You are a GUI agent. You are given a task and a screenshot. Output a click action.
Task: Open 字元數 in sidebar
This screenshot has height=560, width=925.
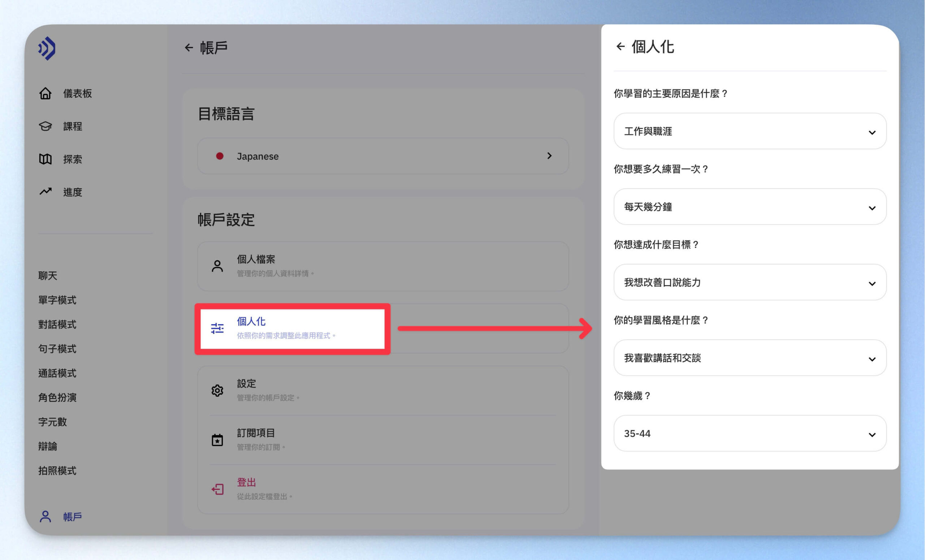click(x=52, y=422)
